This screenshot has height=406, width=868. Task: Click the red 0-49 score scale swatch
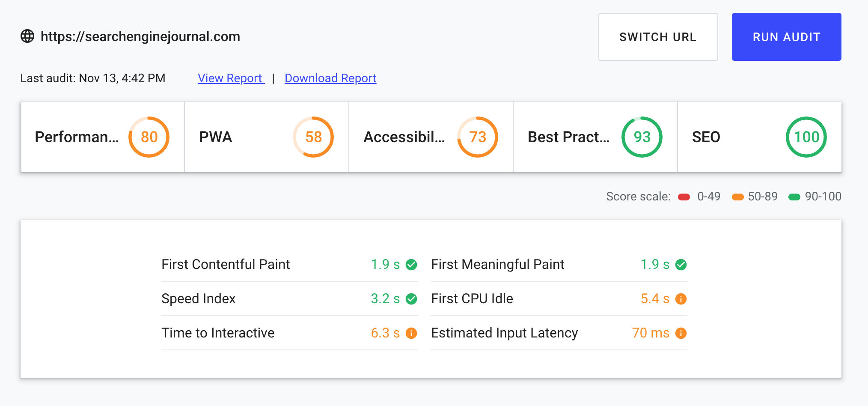(x=684, y=197)
